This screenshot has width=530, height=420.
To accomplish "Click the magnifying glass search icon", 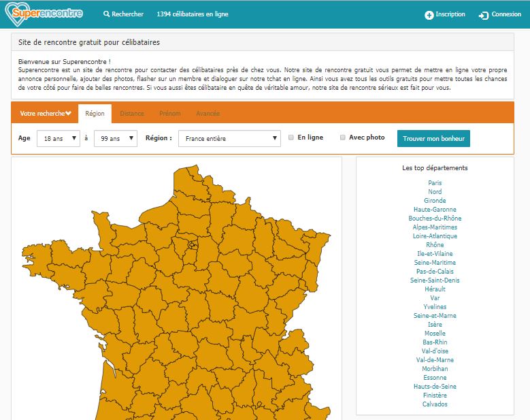I will click(106, 14).
